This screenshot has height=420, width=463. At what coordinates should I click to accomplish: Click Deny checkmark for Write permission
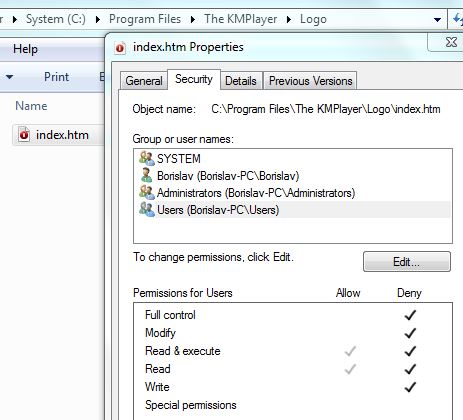click(x=410, y=387)
